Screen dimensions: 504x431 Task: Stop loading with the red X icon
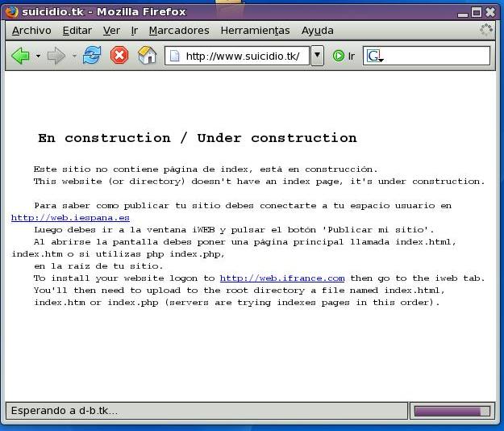(x=119, y=56)
